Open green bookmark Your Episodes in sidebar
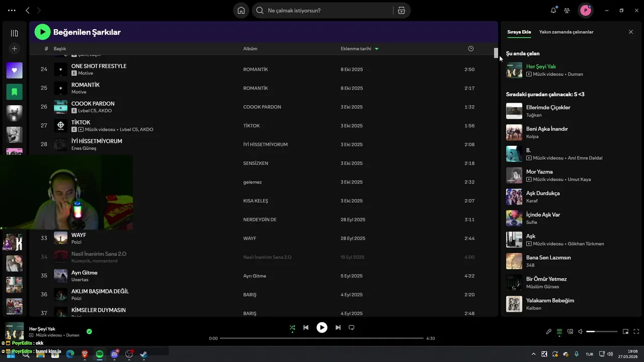 tap(14, 92)
